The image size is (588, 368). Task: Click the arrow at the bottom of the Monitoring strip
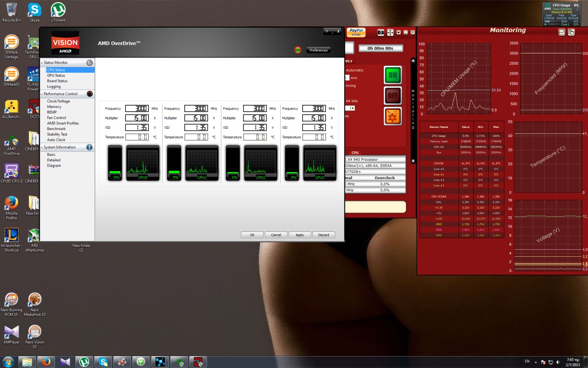(x=413, y=161)
